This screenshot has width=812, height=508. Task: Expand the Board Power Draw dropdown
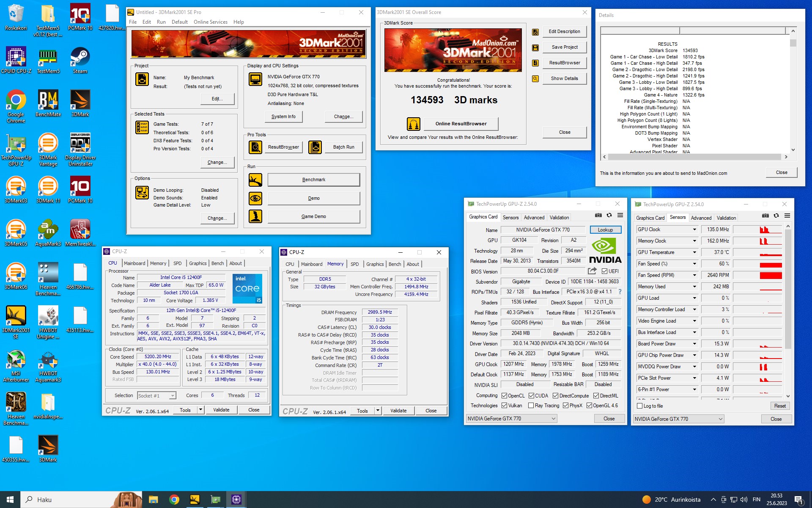694,344
